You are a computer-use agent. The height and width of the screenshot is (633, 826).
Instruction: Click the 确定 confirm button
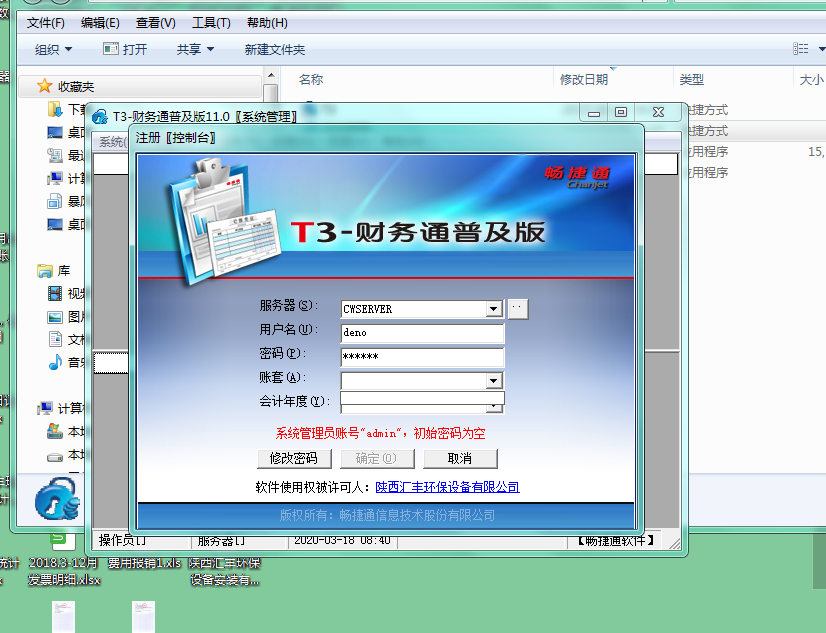pyautogui.click(x=377, y=458)
